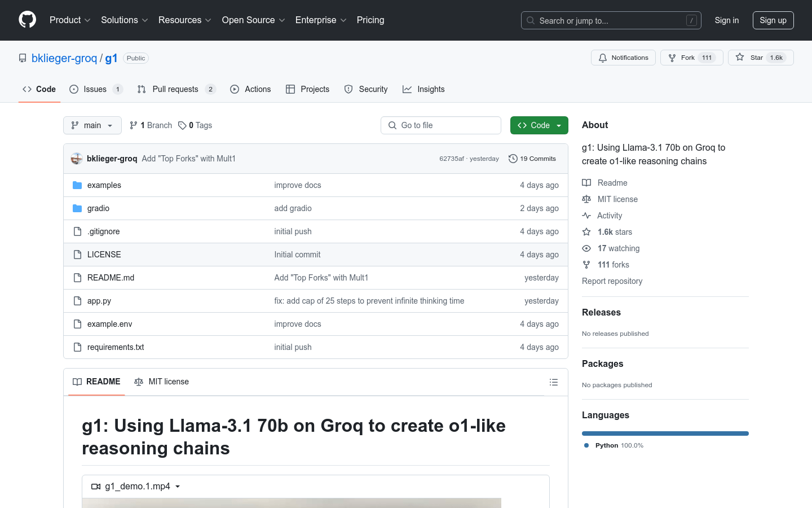Viewport: 812px width, 508px height.
Task: Select the MIT license tab
Action: [x=162, y=382]
